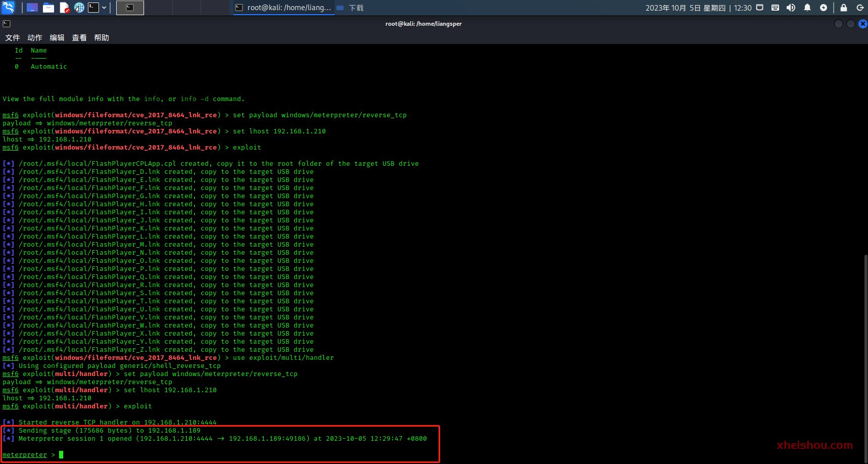The height and width of the screenshot is (464, 868).
Task: Open the web browser launcher
Action: (79, 8)
